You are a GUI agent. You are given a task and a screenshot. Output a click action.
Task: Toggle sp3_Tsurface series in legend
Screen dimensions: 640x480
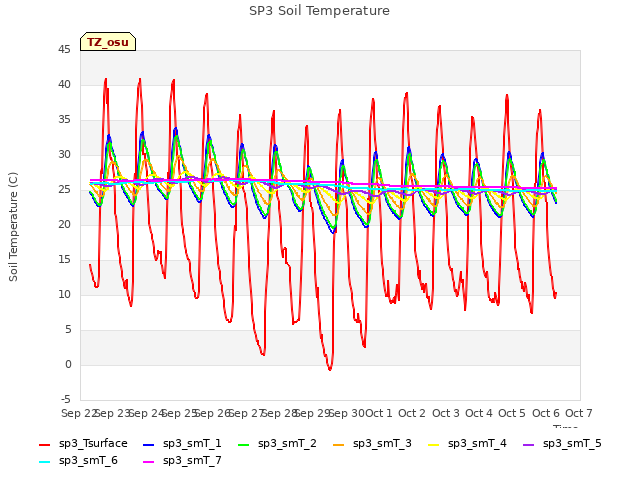tap(83, 444)
